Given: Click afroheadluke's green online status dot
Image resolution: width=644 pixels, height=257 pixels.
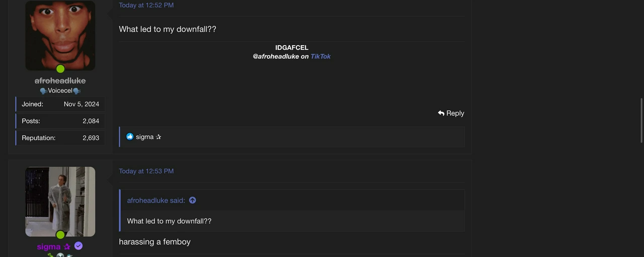Looking at the screenshot, I should [60, 69].
